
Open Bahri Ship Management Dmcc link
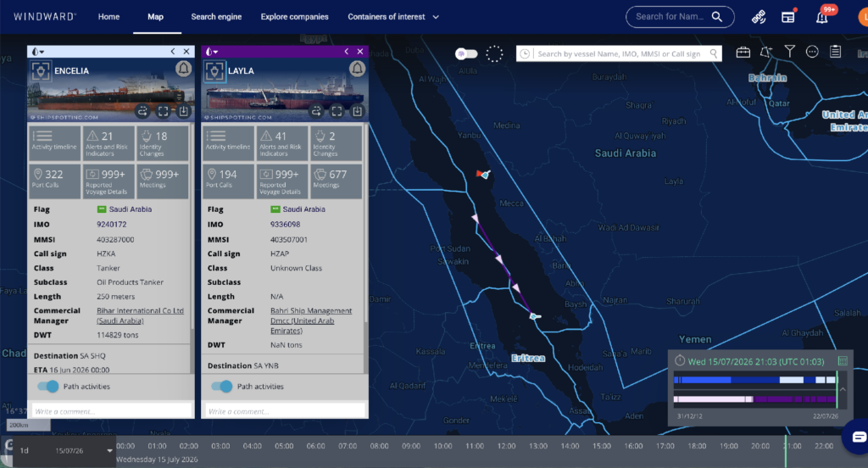pos(310,320)
